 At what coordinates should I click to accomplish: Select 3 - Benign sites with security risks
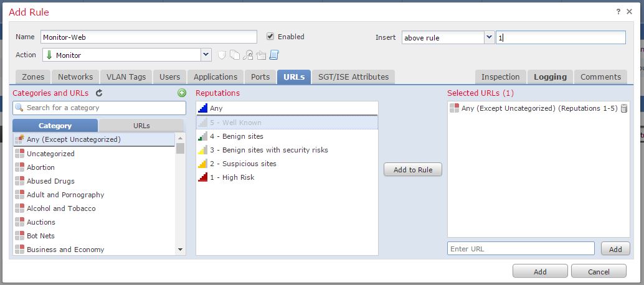click(287, 150)
